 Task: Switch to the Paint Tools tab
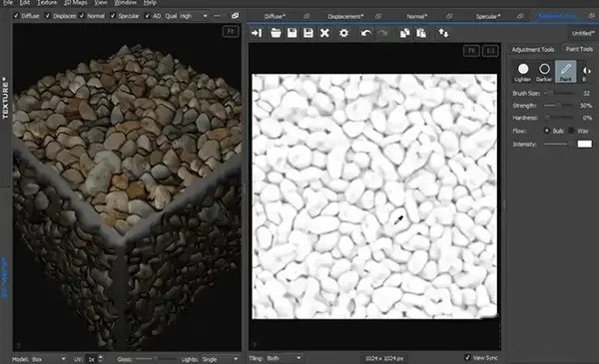click(579, 49)
